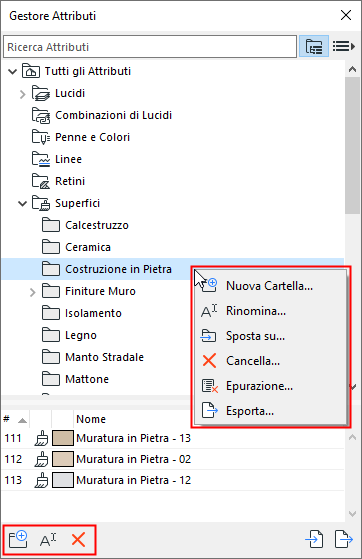Click the import attributes icon

pos(315,539)
